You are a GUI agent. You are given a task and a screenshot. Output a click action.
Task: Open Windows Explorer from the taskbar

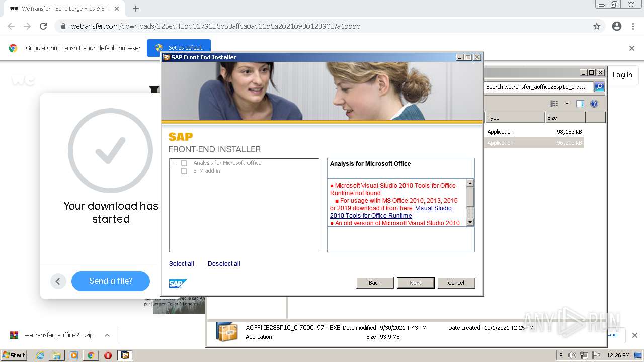tap(57, 355)
